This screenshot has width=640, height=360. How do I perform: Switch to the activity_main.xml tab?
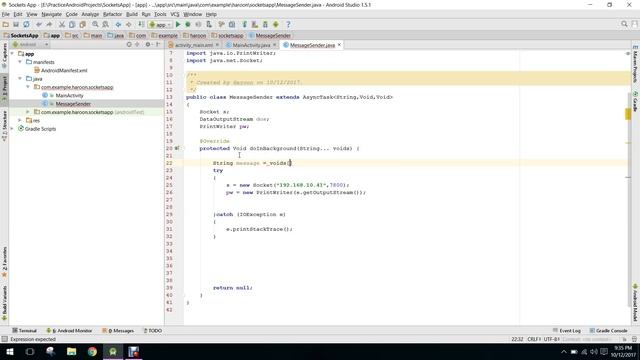(x=193, y=45)
